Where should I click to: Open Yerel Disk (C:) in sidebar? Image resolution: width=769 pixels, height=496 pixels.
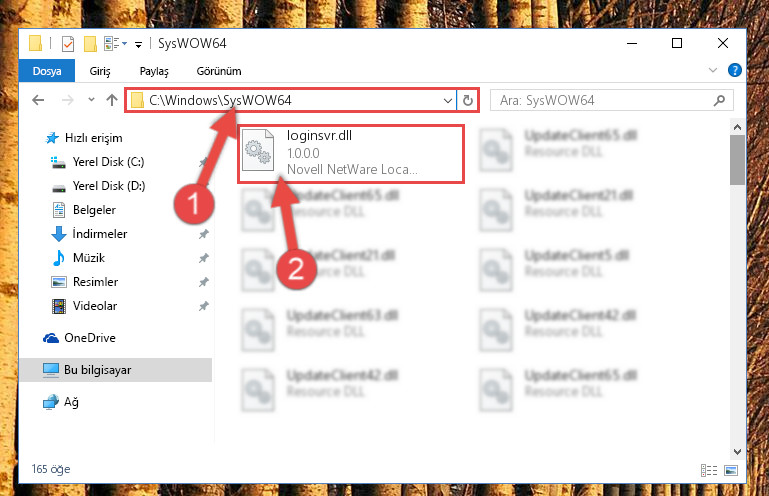(108, 162)
